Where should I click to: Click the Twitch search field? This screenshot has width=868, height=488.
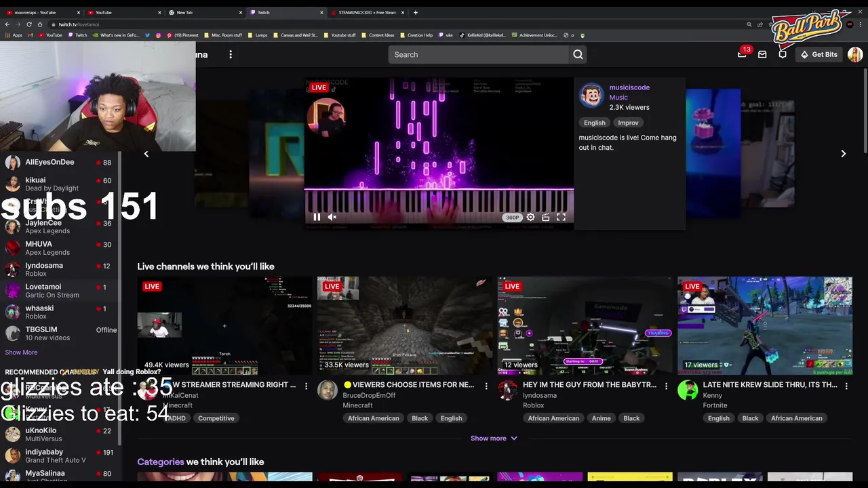(478, 54)
